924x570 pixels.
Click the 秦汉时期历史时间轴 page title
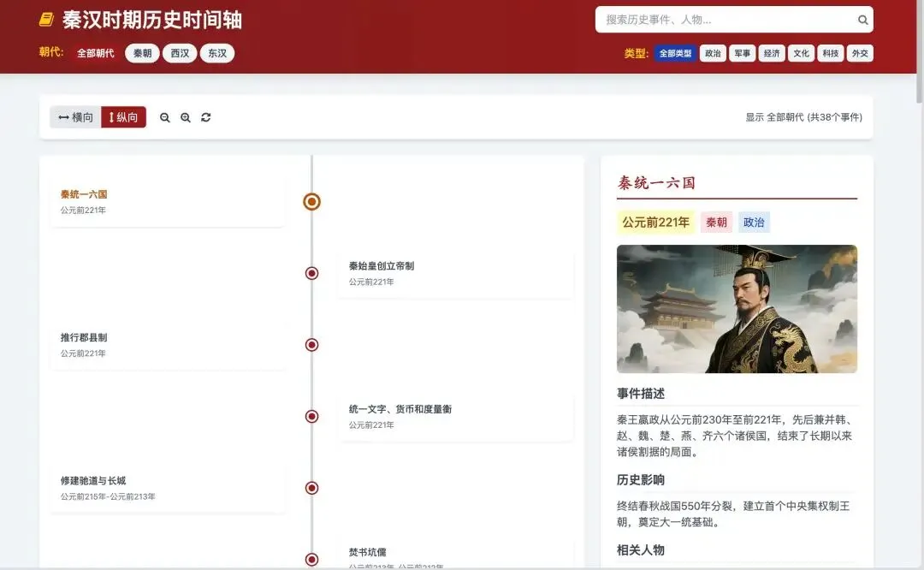[x=152, y=20]
